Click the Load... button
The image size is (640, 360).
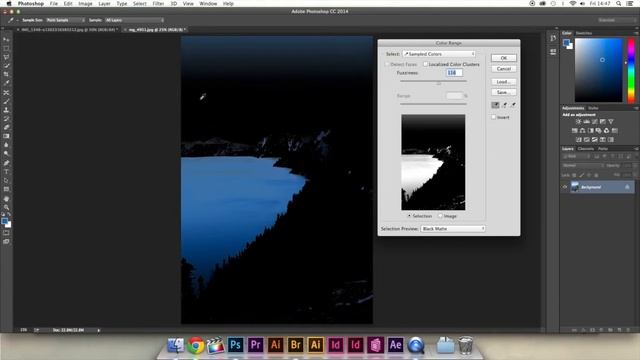click(x=504, y=82)
